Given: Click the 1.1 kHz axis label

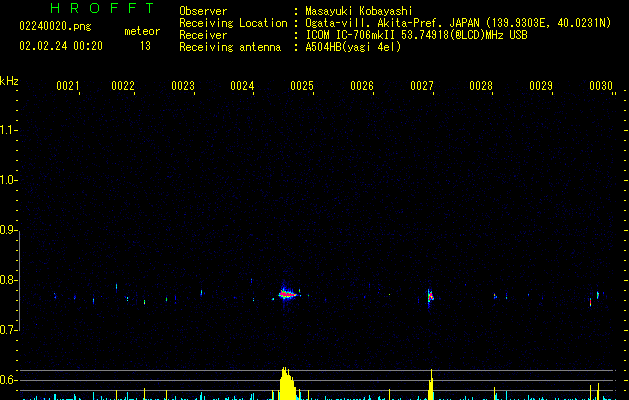Looking at the screenshot, I should [x=8, y=130].
